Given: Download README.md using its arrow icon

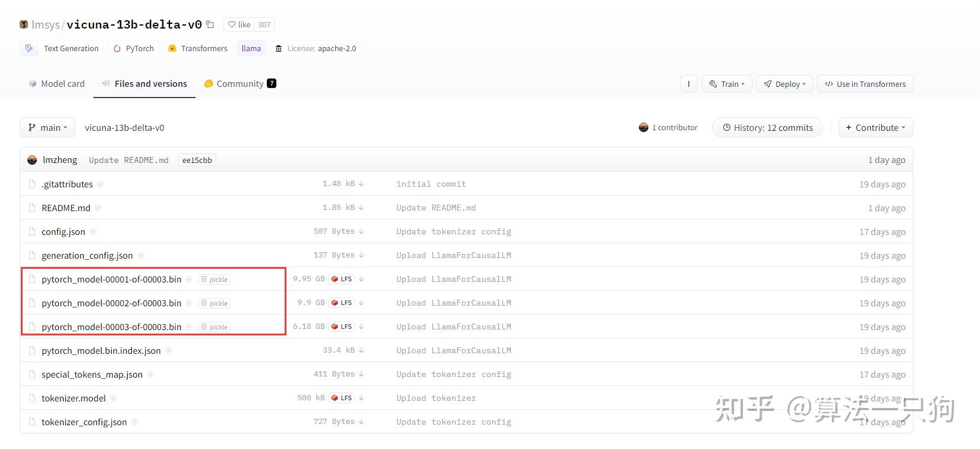Looking at the screenshot, I should tap(361, 208).
